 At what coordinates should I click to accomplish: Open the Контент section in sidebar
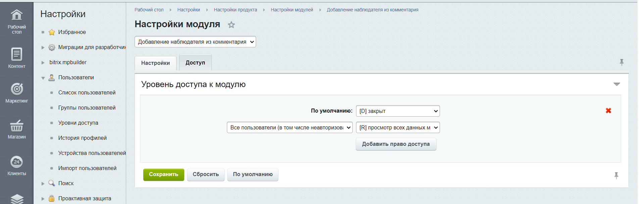click(16, 54)
